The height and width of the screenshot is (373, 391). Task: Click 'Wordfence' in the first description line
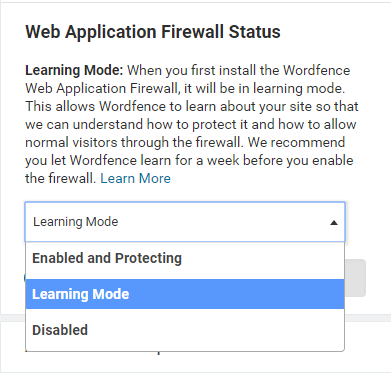[317, 71]
